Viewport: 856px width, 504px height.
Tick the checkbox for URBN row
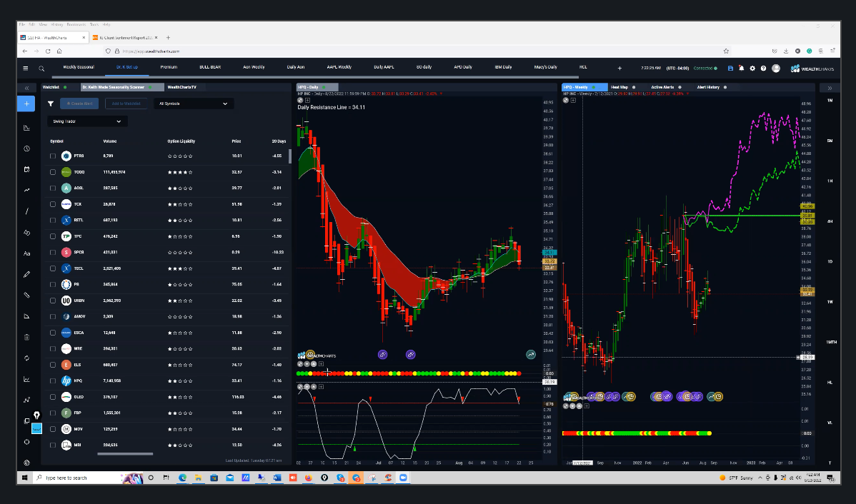point(53,301)
